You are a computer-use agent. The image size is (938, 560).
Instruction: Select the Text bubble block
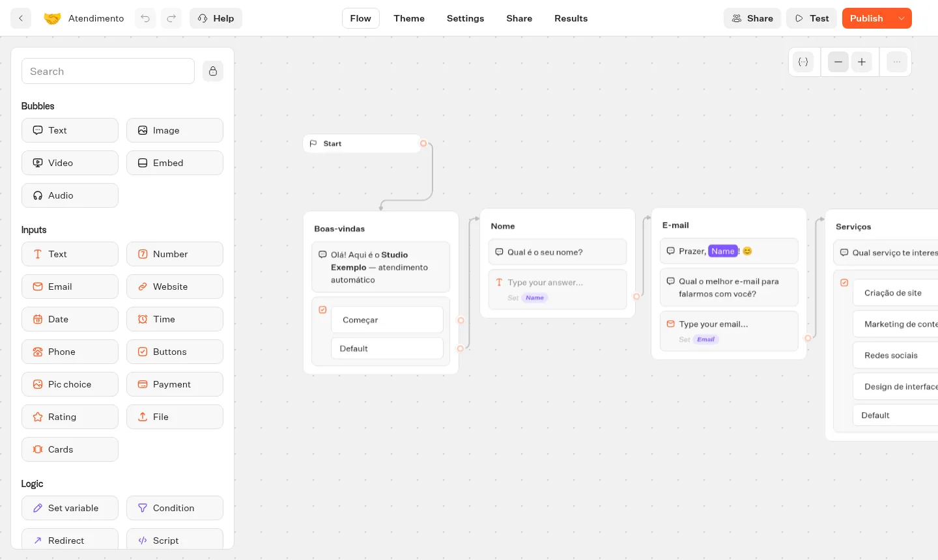point(70,130)
